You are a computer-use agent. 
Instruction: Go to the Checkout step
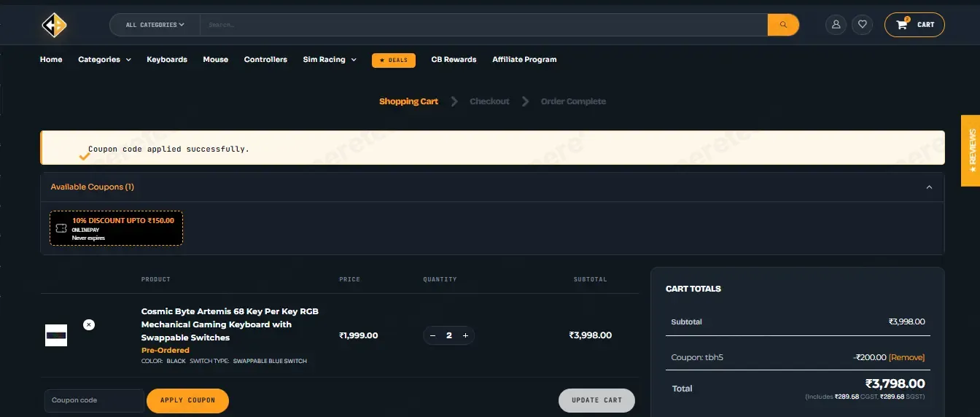tap(489, 101)
